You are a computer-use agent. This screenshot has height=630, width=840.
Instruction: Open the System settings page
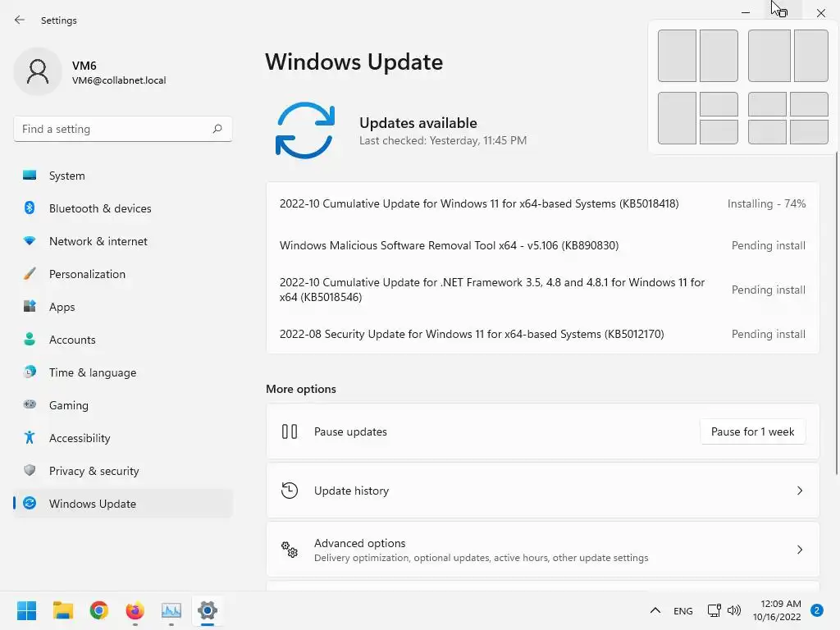click(x=123, y=176)
